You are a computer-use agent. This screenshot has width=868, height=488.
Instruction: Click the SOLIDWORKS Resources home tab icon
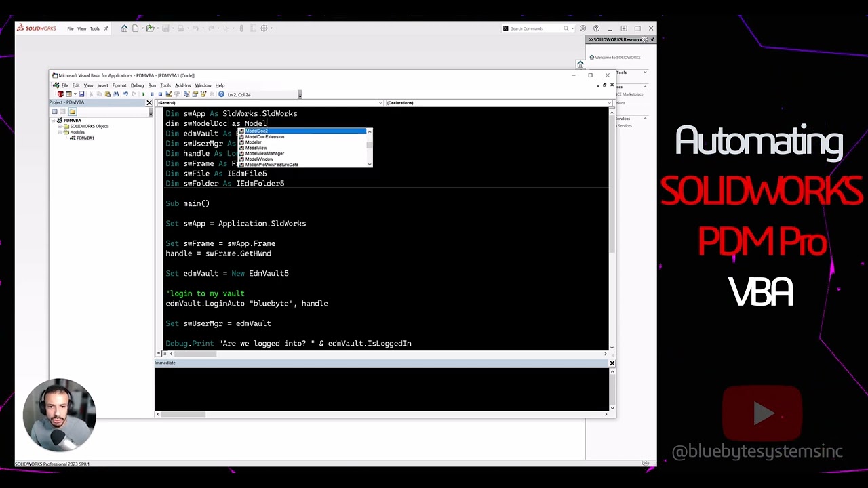point(580,64)
